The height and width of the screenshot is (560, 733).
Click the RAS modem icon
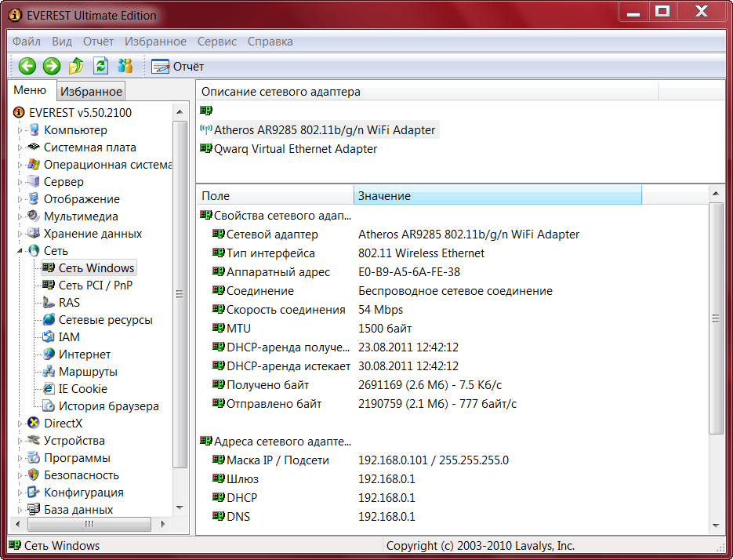coord(49,303)
